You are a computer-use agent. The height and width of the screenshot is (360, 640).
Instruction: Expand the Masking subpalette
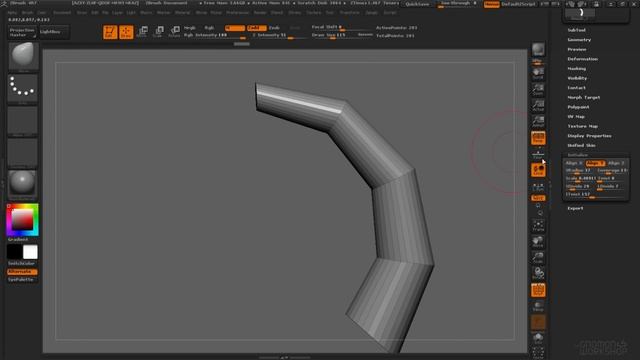click(x=576, y=69)
